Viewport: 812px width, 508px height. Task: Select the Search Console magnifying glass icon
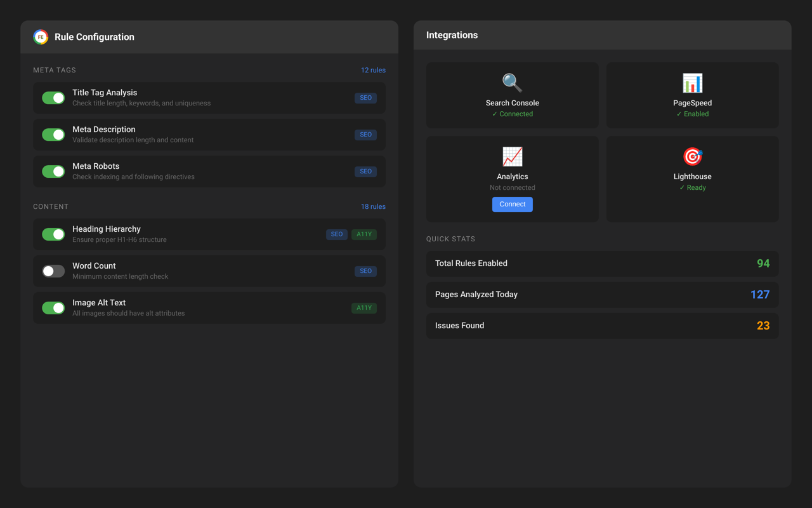(512, 83)
